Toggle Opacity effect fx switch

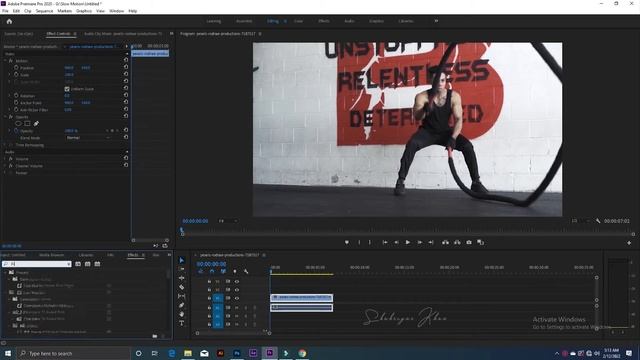pos(11,117)
